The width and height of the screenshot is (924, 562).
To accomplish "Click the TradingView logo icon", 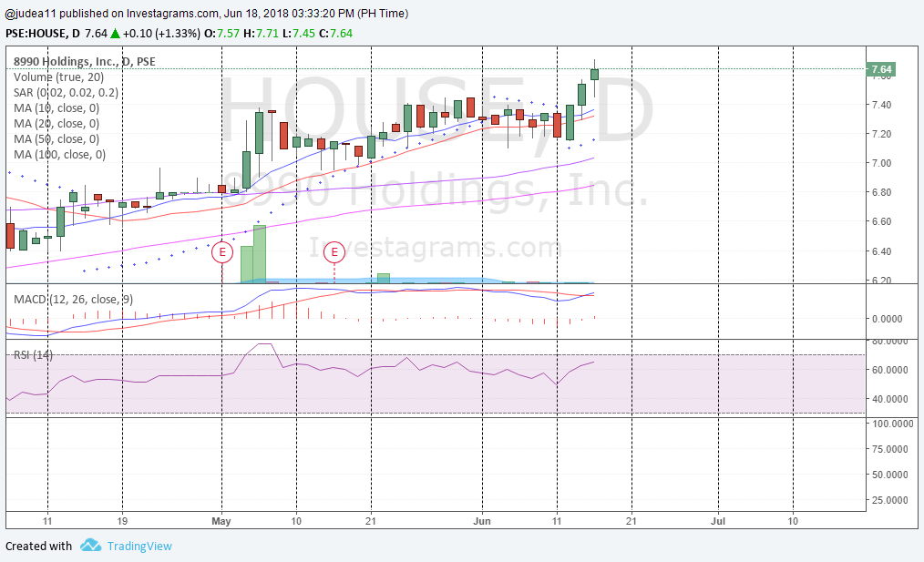I will tap(89, 546).
